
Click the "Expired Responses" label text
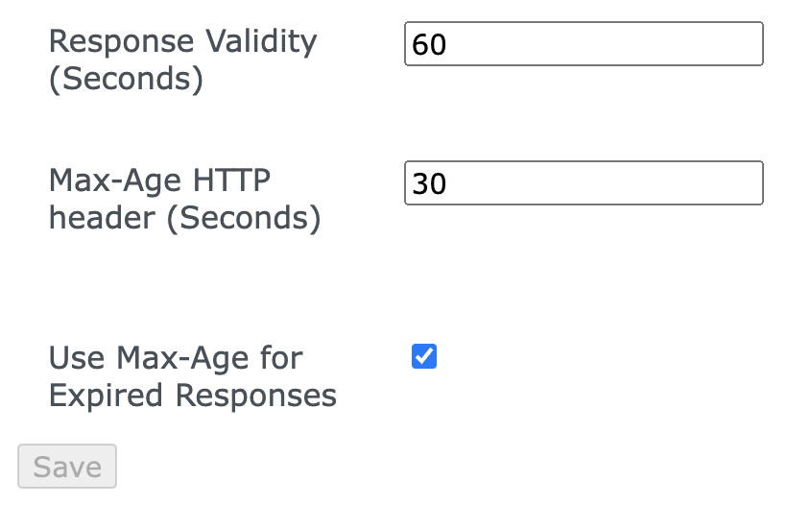[x=192, y=396]
